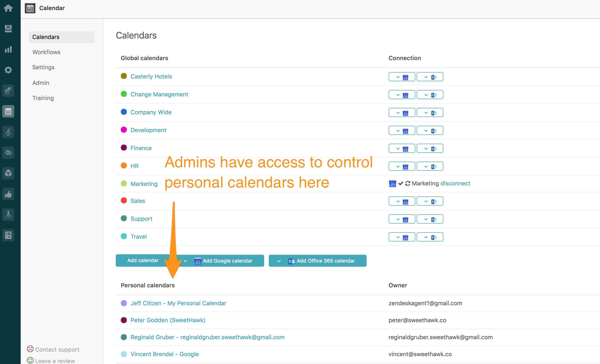This screenshot has width=600, height=364.
Task: Click the Development magenta color dot
Action: coord(124,130)
